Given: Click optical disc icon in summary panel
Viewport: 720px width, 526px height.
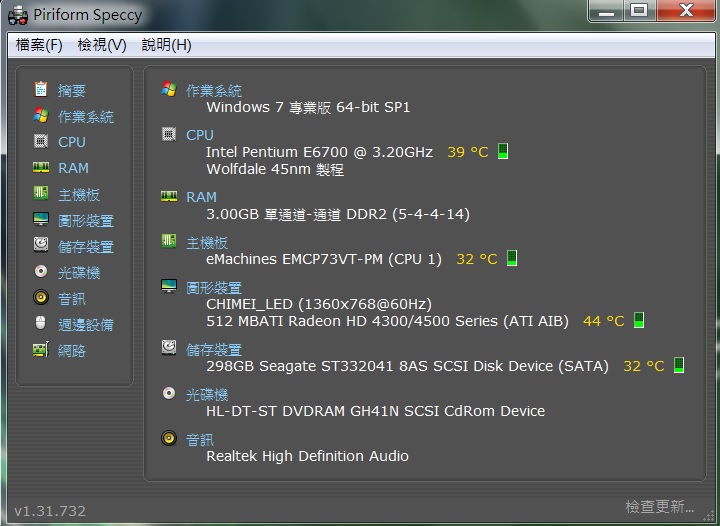Looking at the screenshot, I should point(169,393).
